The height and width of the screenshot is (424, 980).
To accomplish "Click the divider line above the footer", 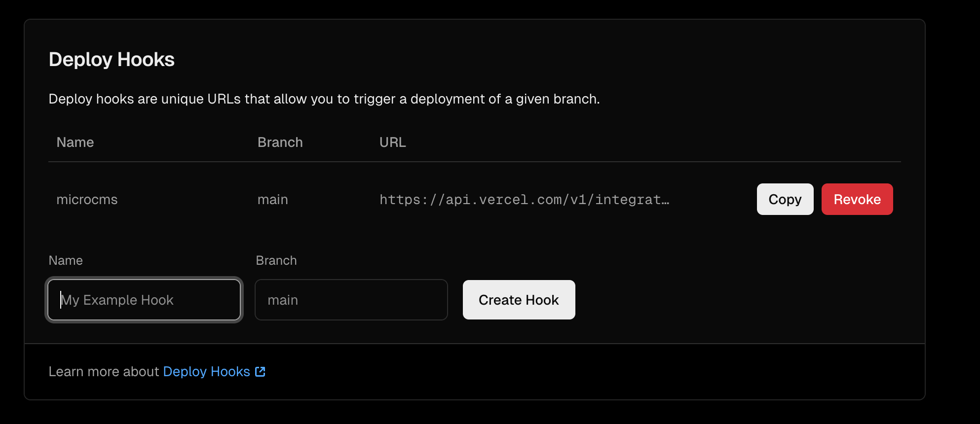I will [x=474, y=344].
